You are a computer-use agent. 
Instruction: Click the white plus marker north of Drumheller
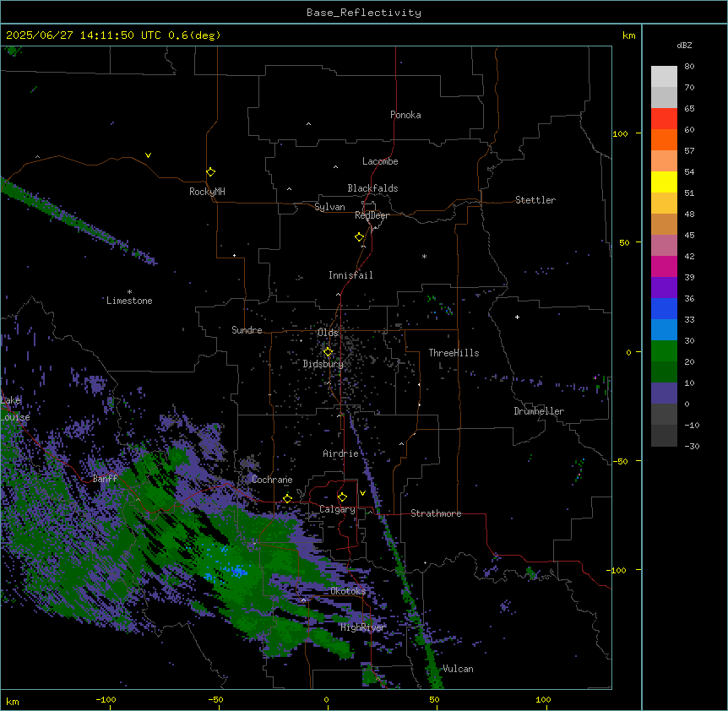(x=517, y=317)
